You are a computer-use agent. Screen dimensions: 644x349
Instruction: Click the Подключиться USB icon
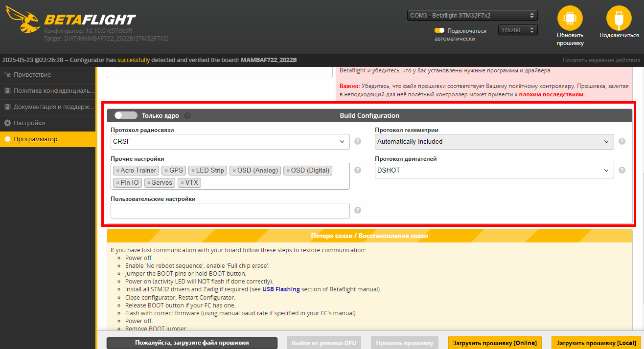point(619,19)
